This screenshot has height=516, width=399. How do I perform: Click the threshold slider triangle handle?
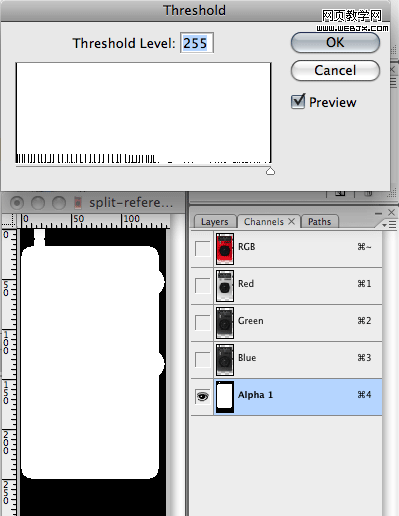click(x=270, y=171)
